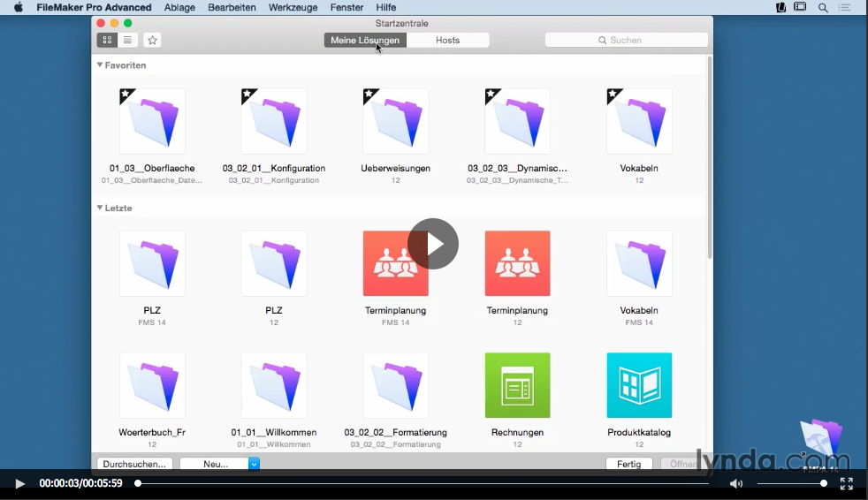Select Vokabeln file on FMS 14

(639, 263)
